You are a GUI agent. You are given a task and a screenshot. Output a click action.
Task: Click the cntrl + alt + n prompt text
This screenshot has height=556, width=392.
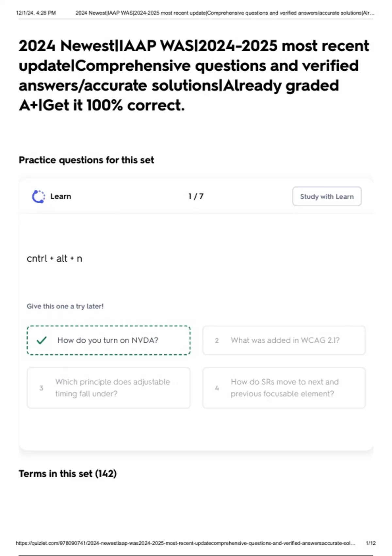pyautogui.click(x=54, y=258)
